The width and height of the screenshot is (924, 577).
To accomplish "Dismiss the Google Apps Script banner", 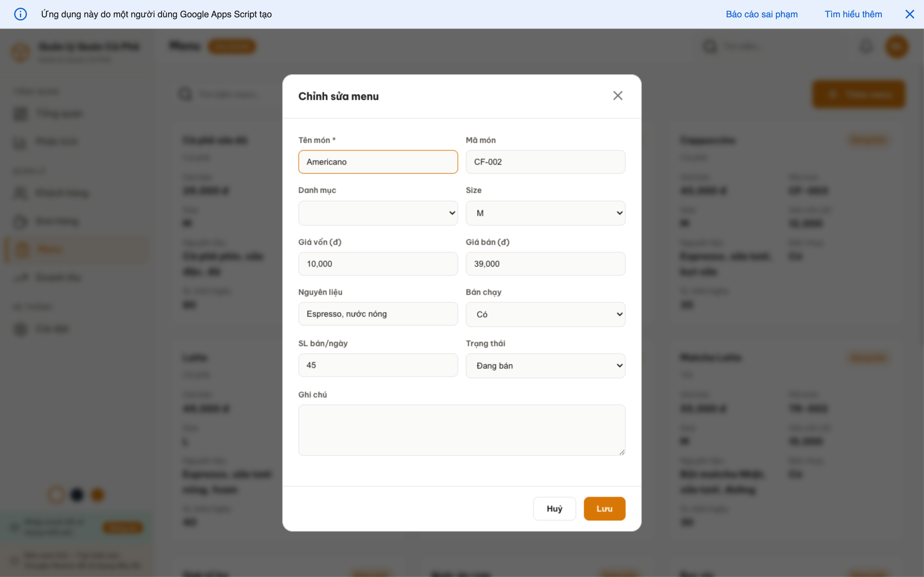I will (910, 14).
